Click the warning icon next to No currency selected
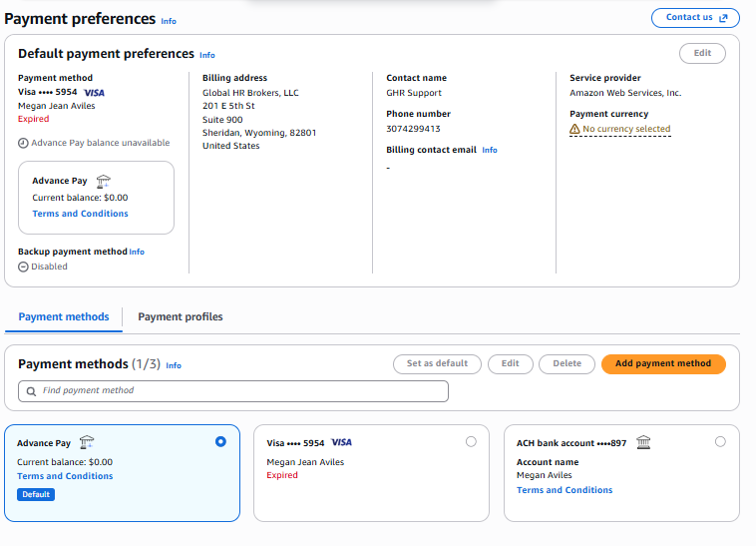This screenshot has width=756, height=546. pyautogui.click(x=574, y=130)
